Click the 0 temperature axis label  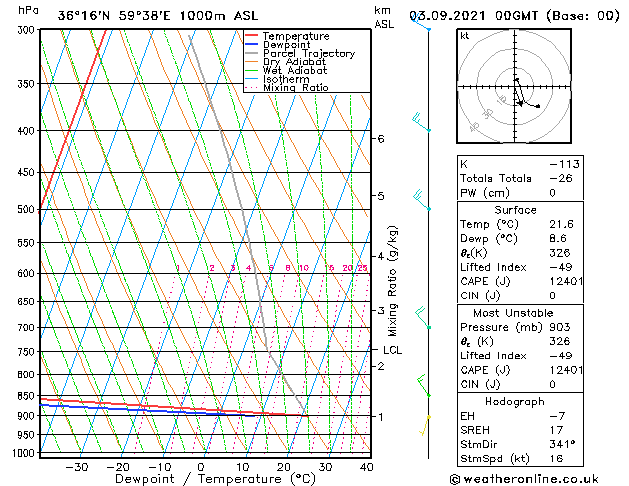(201, 467)
